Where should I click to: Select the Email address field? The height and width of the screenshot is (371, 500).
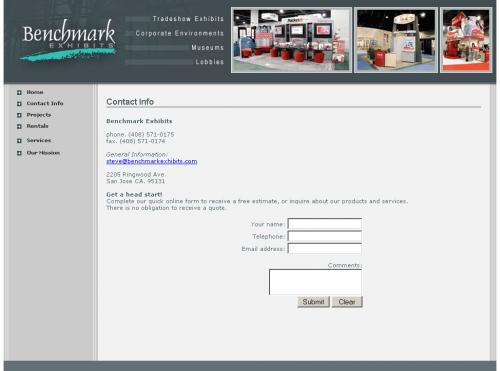325,248
